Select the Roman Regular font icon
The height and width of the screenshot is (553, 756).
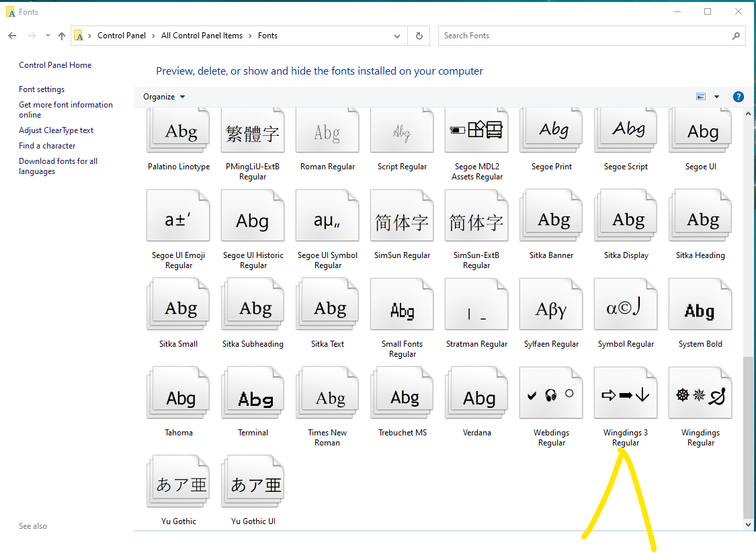click(x=327, y=130)
